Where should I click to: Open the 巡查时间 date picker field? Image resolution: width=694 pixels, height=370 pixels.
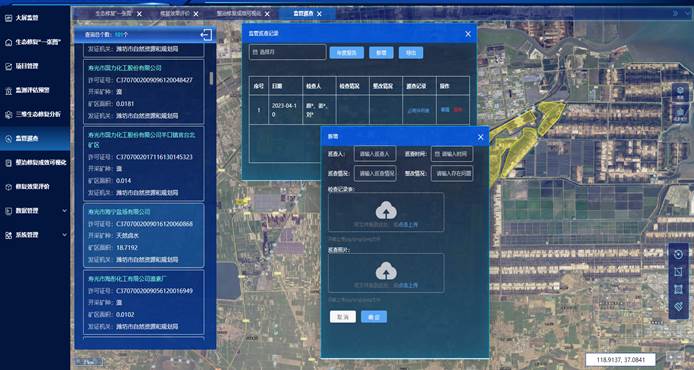pos(452,154)
